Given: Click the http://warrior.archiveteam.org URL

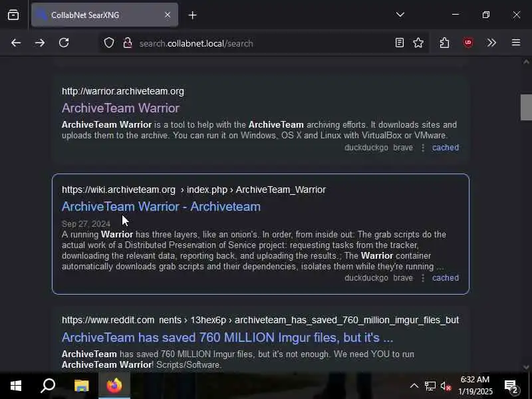Looking at the screenshot, I should coord(123,91).
